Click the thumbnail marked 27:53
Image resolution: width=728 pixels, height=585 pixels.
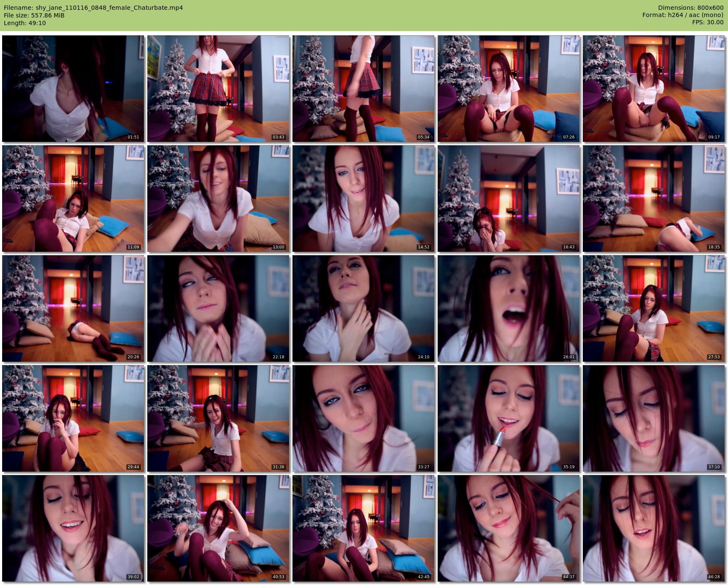click(x=654, y=308)
